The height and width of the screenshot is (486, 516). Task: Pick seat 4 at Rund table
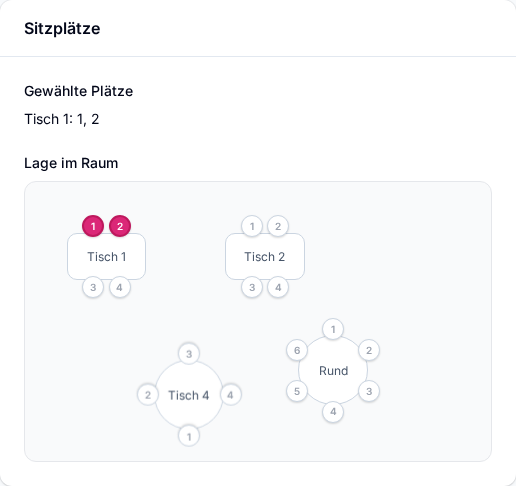333,412
